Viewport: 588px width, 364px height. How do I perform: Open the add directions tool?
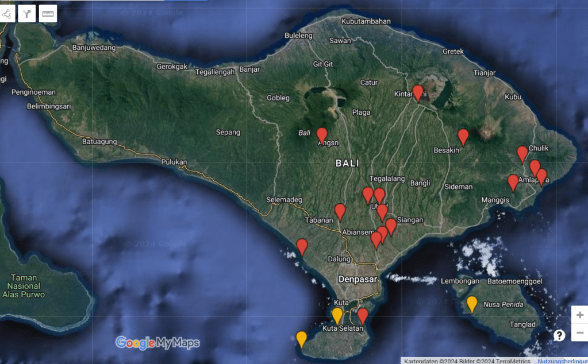[27, 13]
